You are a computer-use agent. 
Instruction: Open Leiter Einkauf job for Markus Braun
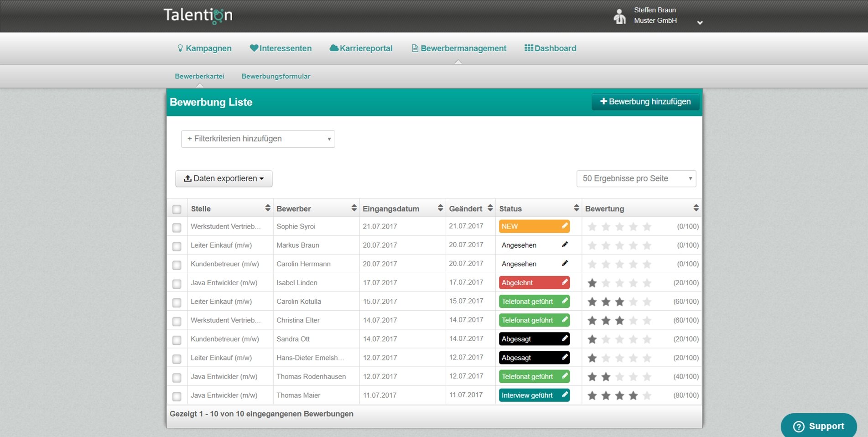click(221, 245)
